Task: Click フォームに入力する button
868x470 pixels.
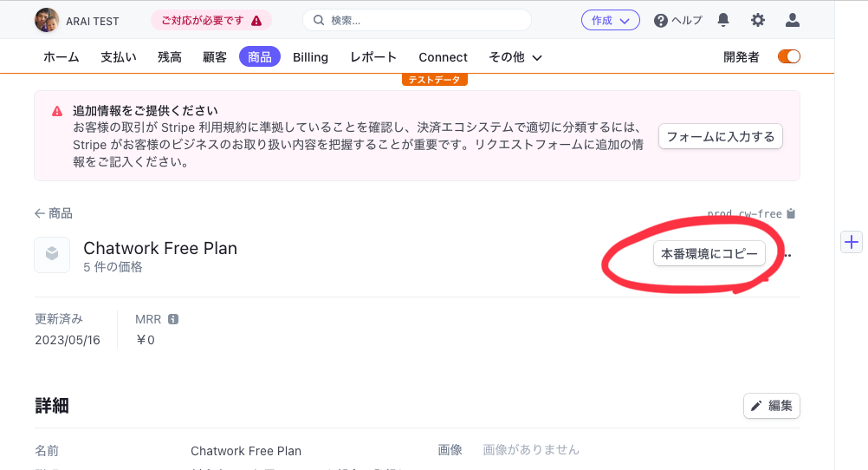Action: (720, 136)
